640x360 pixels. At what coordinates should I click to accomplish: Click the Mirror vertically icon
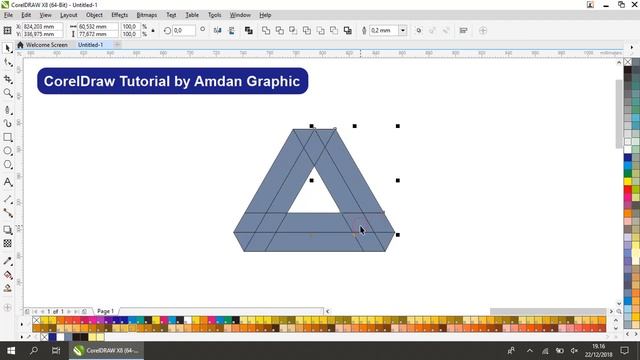pos(231,30)
